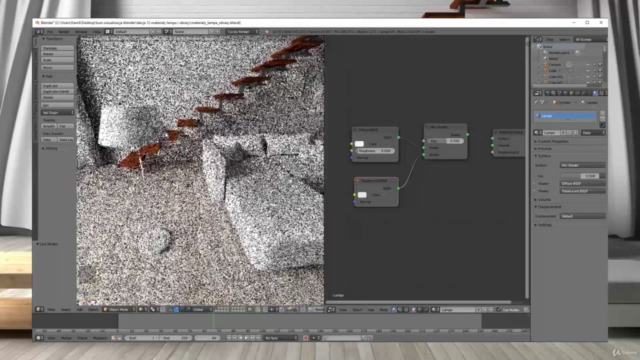The width and height of the screenshot is (640, 360).
Task: Open the outliner editor type icon
Action: 538,40
